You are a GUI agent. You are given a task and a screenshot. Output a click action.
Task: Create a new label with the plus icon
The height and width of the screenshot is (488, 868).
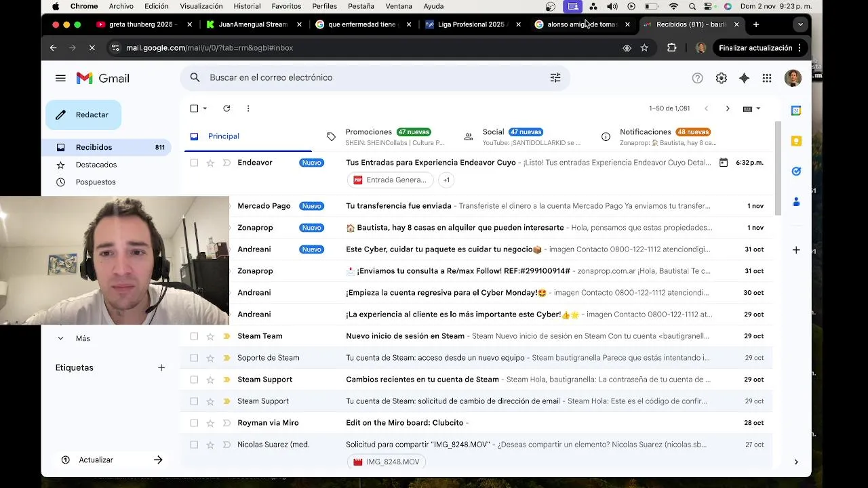(161, 367)
